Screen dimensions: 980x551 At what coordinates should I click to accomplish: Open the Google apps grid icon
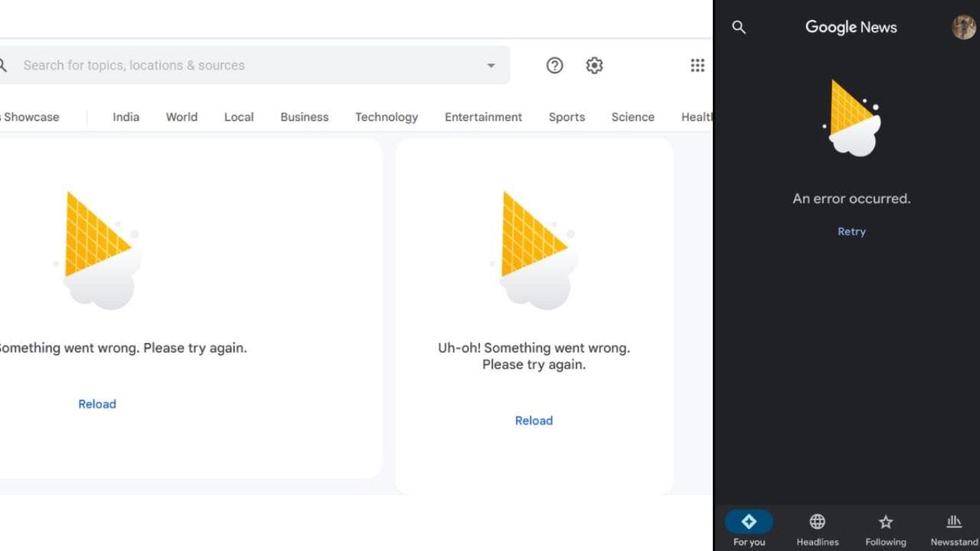pos(697,65)
